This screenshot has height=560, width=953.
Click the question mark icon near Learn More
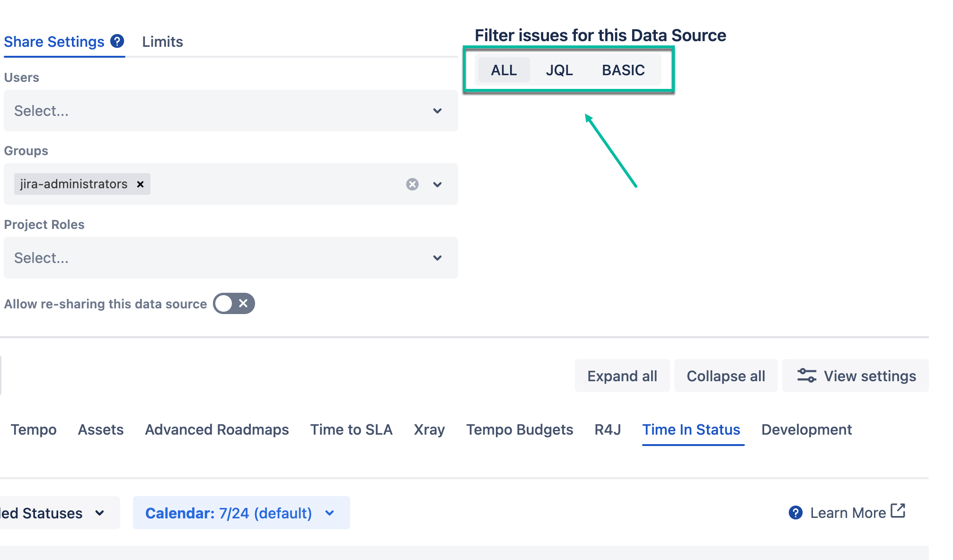tap(795, 512)
